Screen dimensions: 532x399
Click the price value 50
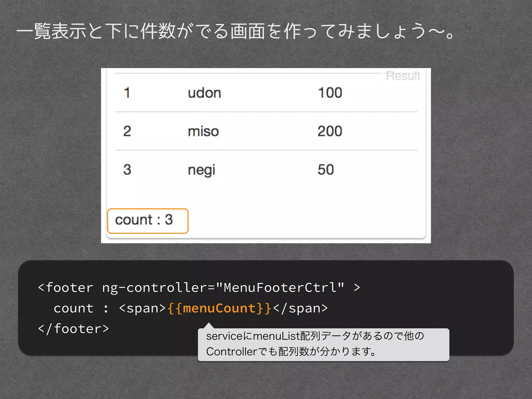point(326,170)
